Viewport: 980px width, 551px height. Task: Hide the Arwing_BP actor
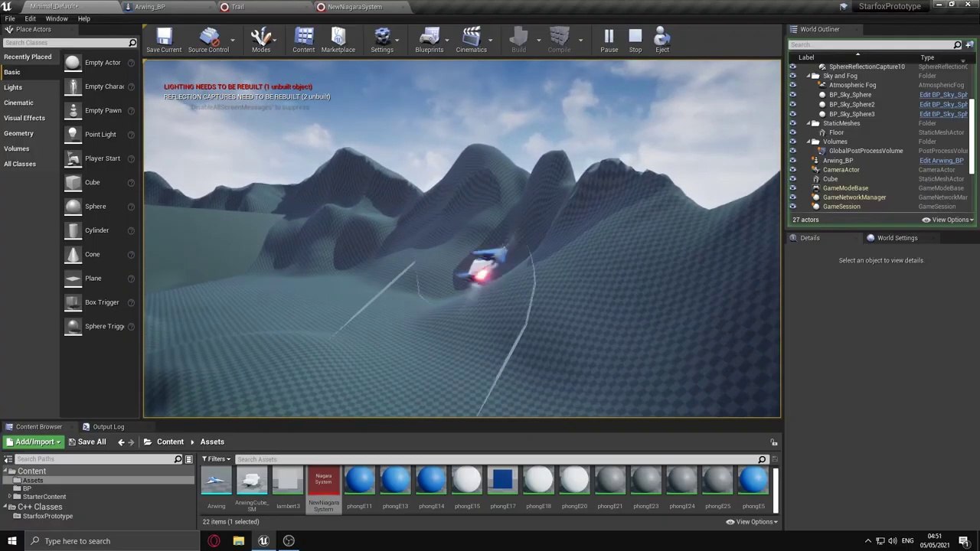tap(792, 161)
